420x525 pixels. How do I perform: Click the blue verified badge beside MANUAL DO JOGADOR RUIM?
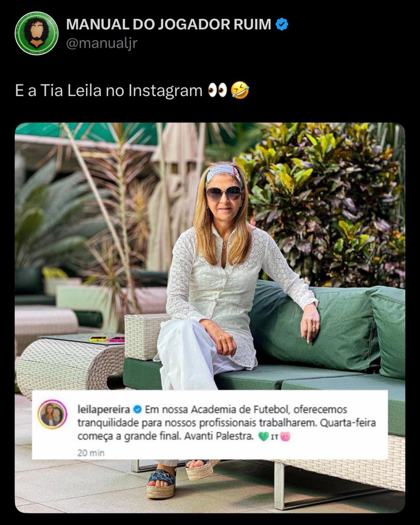(x=281, y=25)
